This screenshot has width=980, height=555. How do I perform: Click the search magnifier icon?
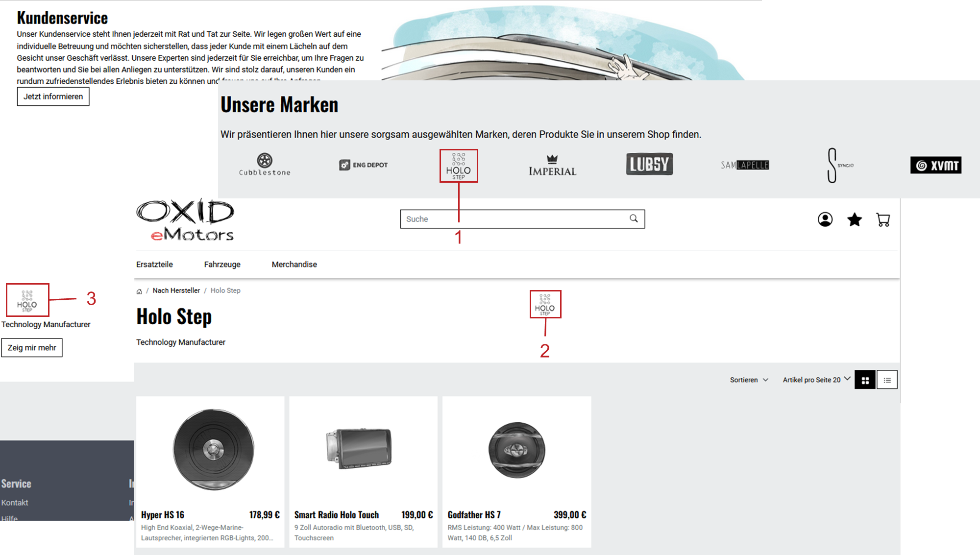[x=634, y=218]
